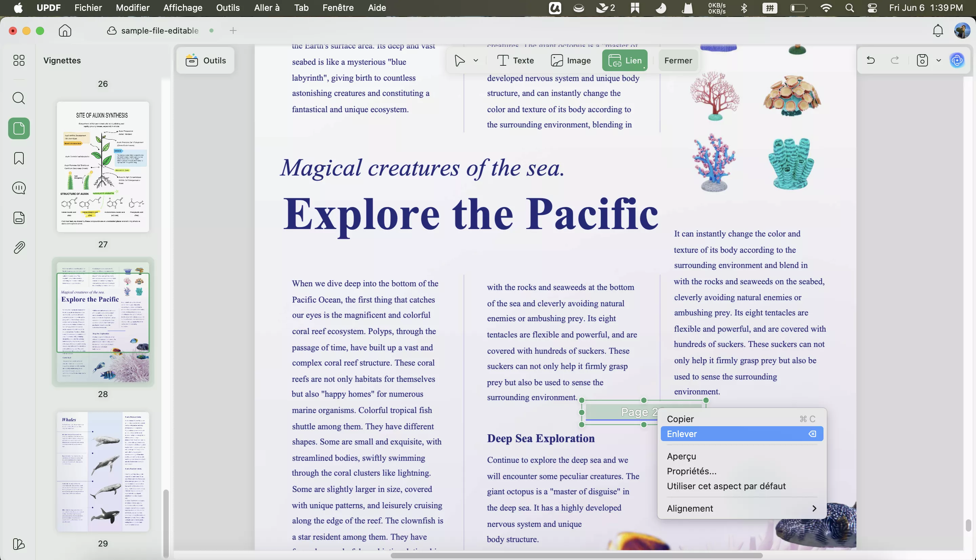Choose Aperçu in the context menu
Viewport: 976px width, 560px height.
click(741, 456)
